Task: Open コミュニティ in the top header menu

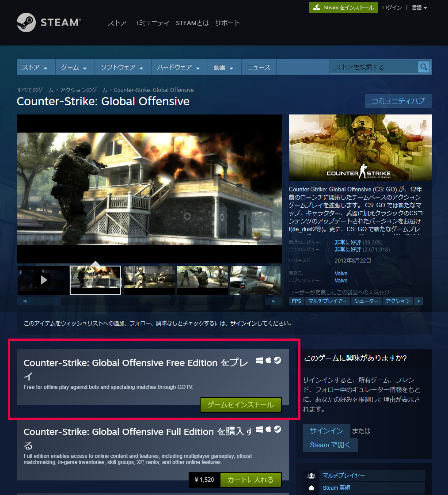Action: 151,23
